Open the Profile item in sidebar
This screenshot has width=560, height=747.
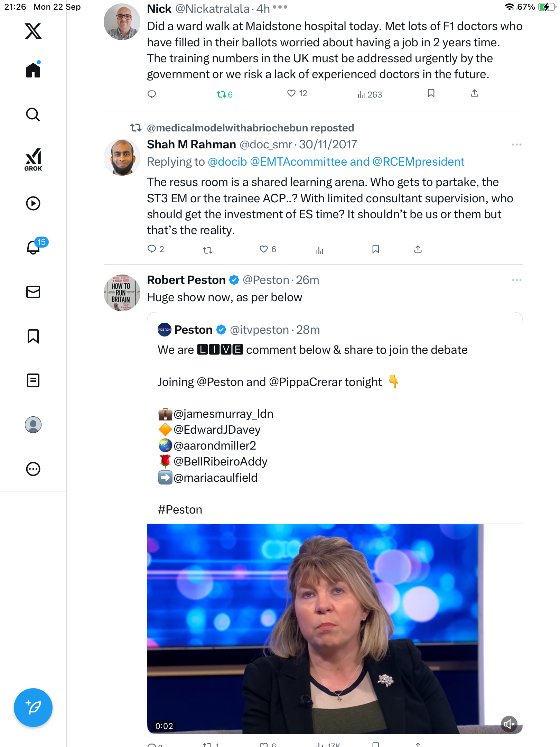tap(33, 425)
